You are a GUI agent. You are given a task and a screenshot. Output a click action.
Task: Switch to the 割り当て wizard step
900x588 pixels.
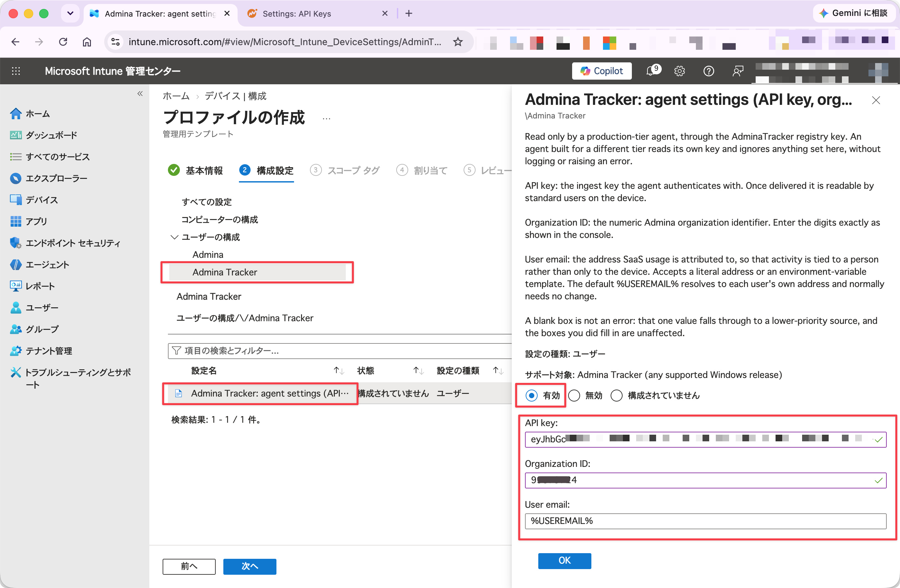(422, 171)
